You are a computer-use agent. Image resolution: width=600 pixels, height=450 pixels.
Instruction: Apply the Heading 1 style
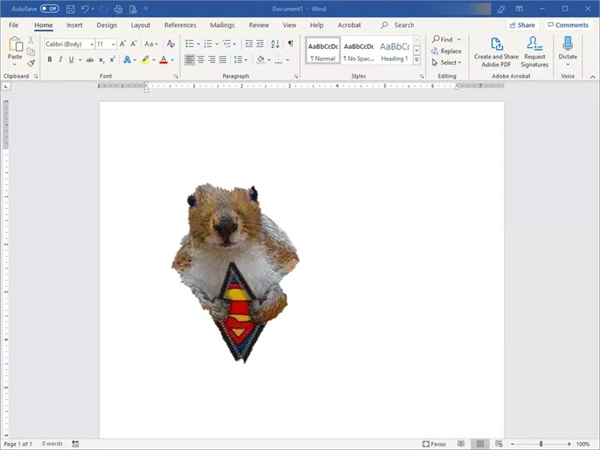click(395, 50)
